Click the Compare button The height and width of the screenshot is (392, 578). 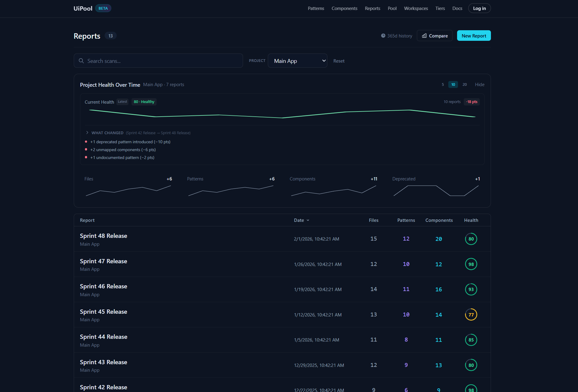coord(435,36)
